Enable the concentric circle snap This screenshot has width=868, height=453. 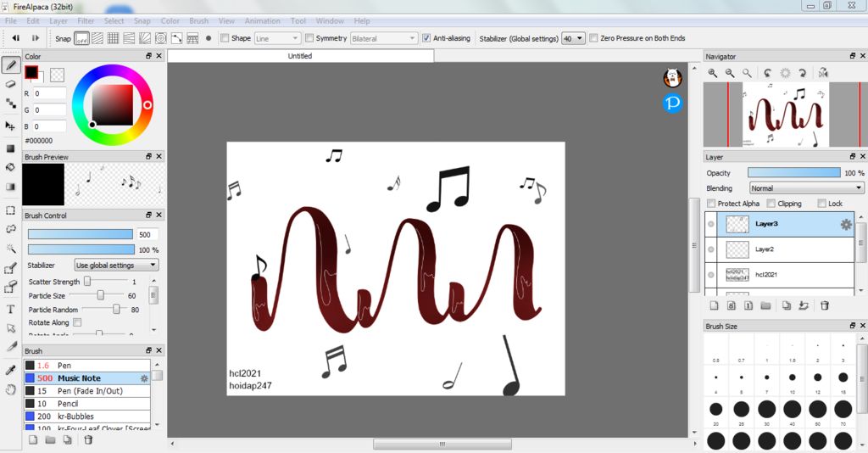coord(160,38)
